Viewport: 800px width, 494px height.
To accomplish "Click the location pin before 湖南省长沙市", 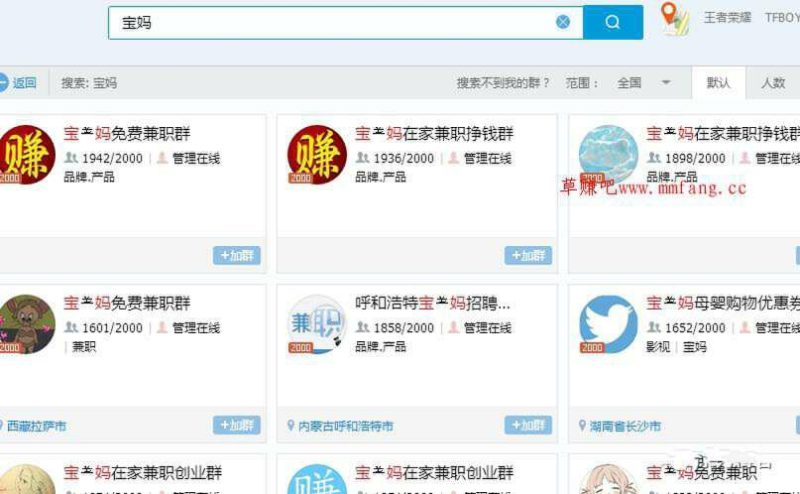I will (x=582, y=426).
